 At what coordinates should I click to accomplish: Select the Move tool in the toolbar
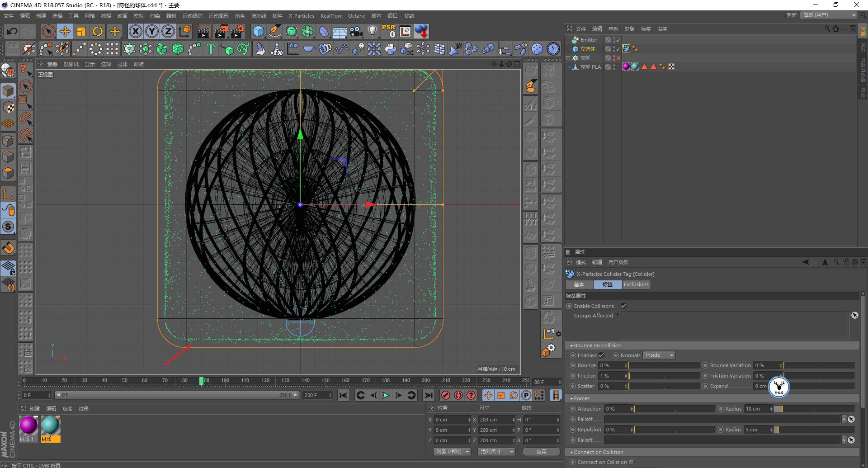pos(65,31)
